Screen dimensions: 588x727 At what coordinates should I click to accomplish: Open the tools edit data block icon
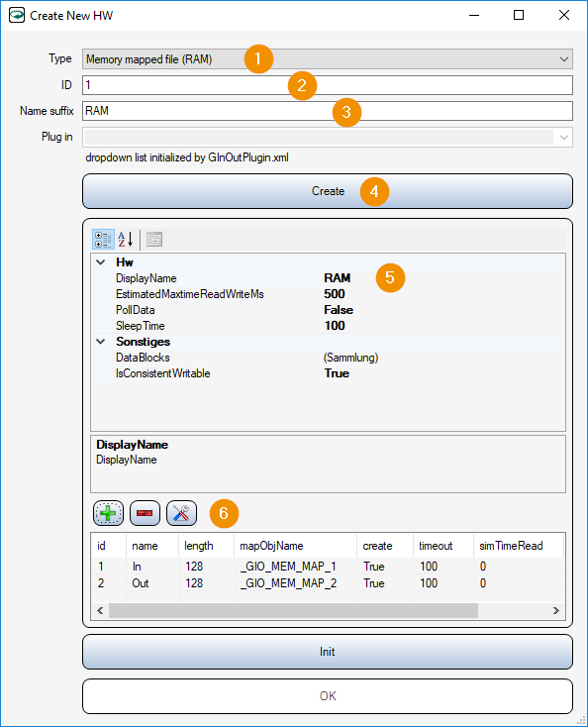[x=181, y=513]
